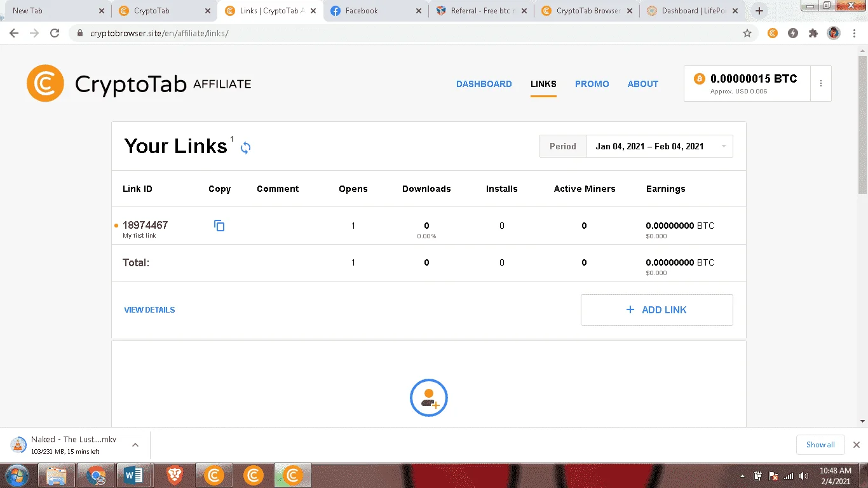The height and width of the screenshot is (488, 868).
Task: Open the CryptoTab extension in the browser toolbar
Action: click(x=773, y=33)
